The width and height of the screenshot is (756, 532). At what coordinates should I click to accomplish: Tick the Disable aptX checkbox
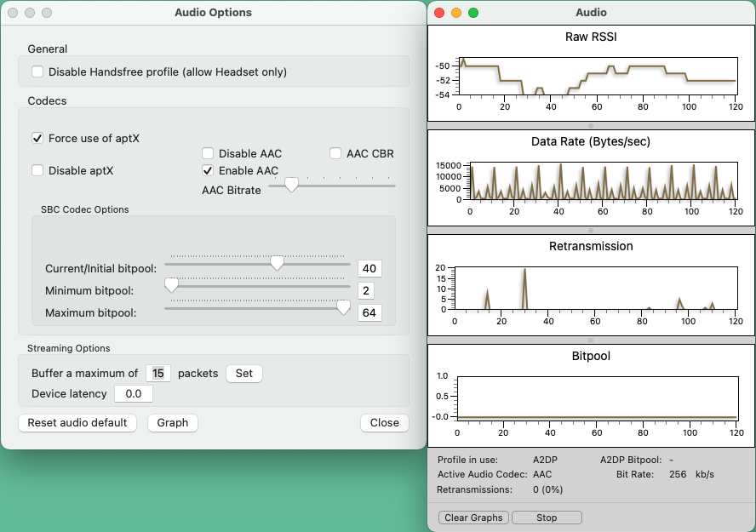coord(37,170)
